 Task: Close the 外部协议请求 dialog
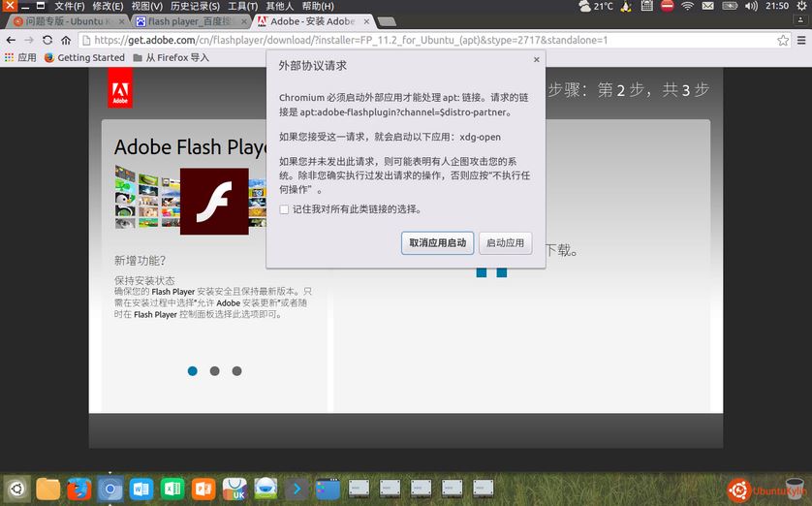coord(537,59)
